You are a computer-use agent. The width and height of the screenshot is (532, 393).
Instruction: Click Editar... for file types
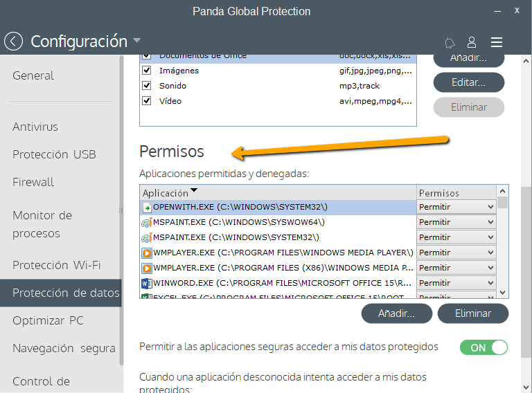tap(469, 82)
